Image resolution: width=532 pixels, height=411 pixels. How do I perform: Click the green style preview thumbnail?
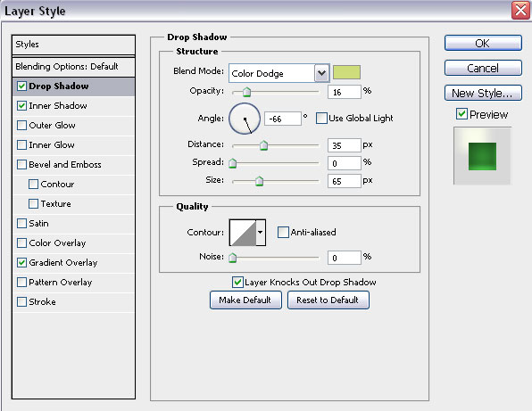482,156
